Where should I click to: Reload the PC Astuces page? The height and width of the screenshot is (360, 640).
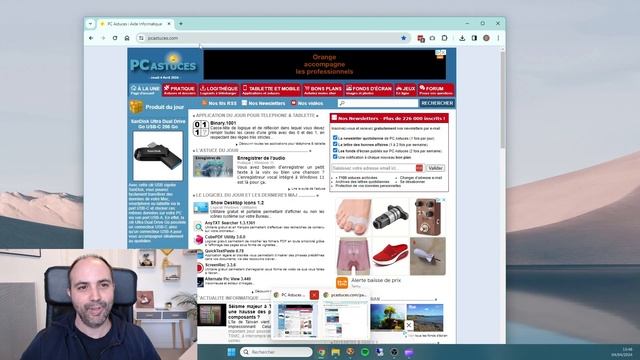point(115,38)
